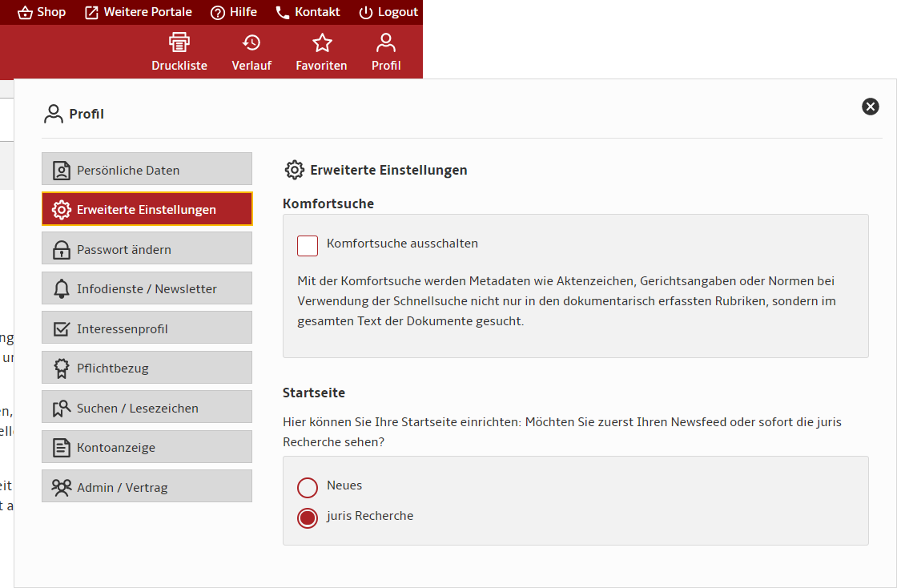The height and width of the screenshot is (588, 897).
Task: Click the Favoriten star icon
Action: tap(321, 43)
